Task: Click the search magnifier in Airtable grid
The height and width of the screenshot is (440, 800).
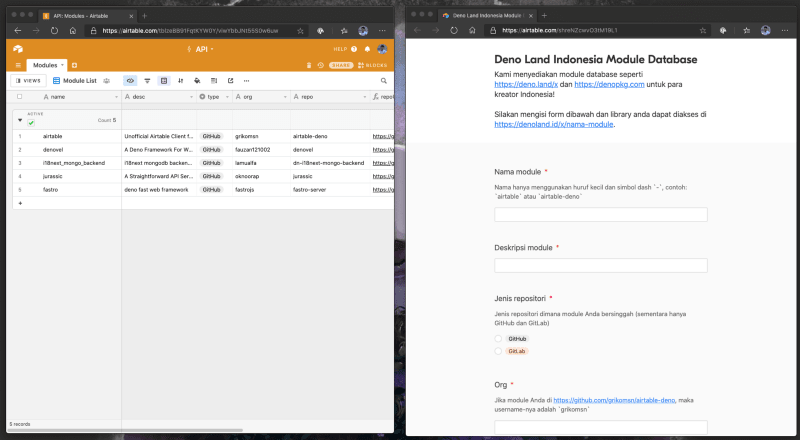Action: coord(384,81)
